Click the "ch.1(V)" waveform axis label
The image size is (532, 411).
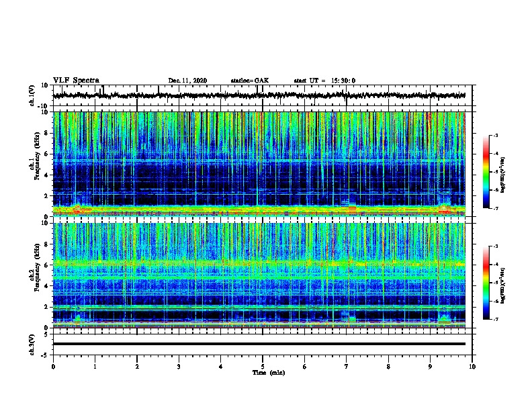(32, 95)
